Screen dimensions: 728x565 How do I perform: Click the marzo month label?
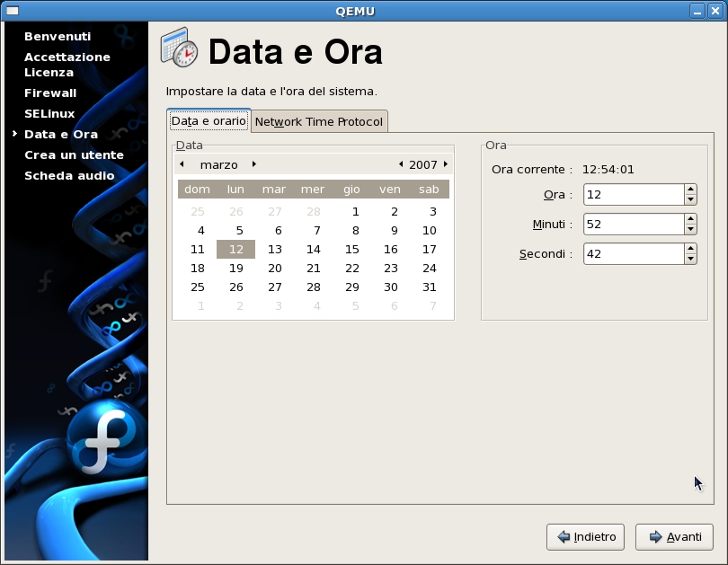(x=218, y=165)
